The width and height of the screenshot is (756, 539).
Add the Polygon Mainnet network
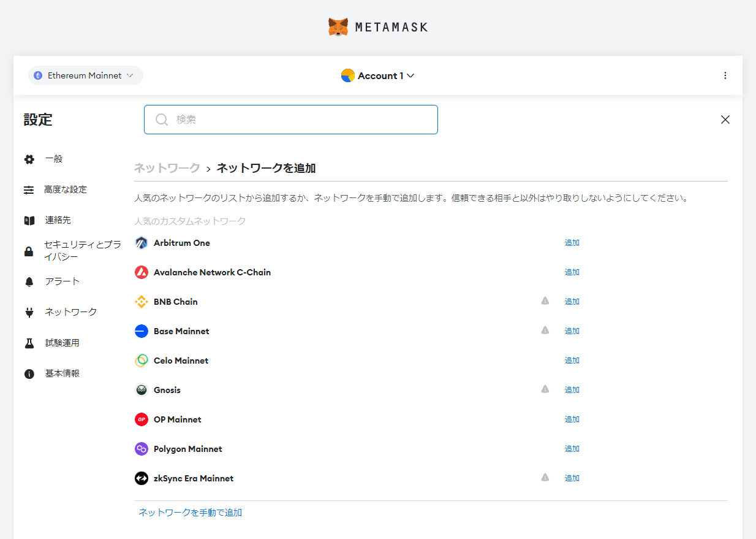pos(572,449)
